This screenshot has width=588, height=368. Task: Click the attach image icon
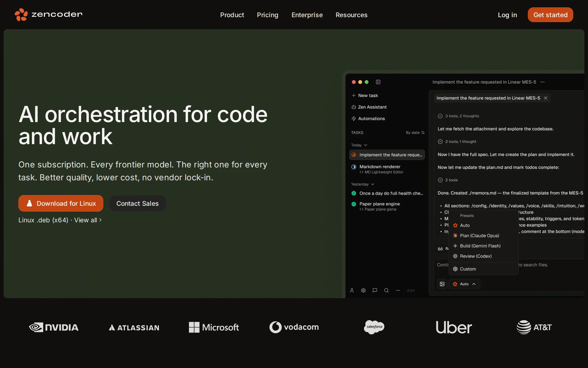[442, 284]
